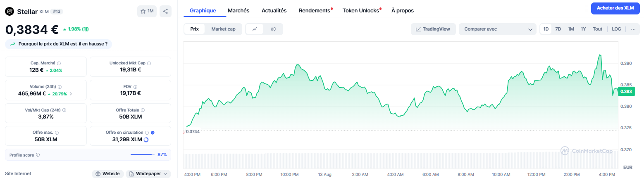644x178 pixels.
Task: Open the Marchés tab
Action: coord(239,10)
